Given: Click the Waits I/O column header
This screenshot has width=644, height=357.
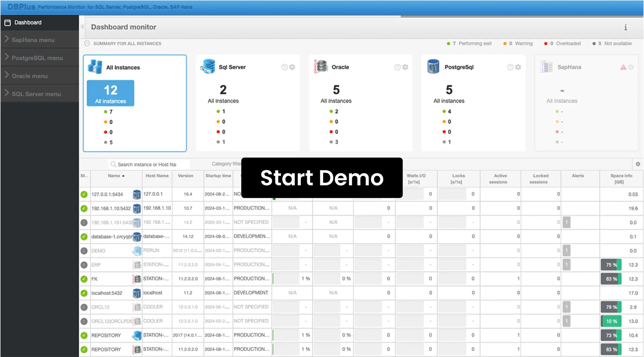Looking at the screenshot, I should tap(416, 179).
